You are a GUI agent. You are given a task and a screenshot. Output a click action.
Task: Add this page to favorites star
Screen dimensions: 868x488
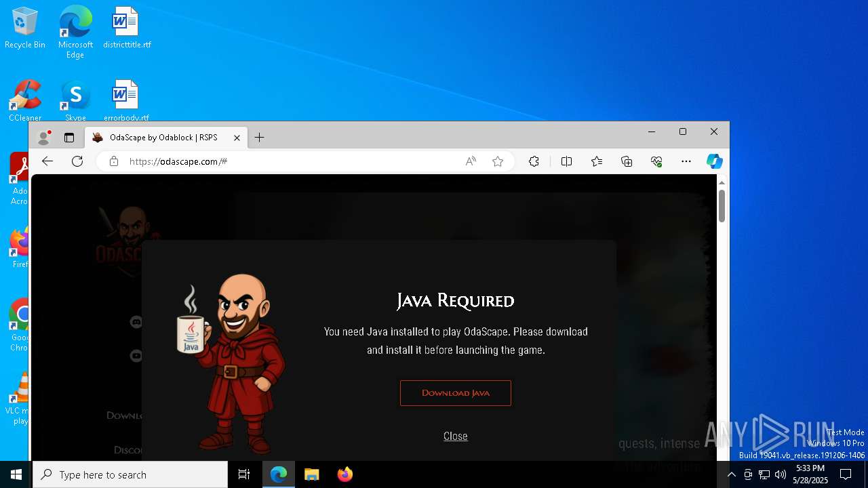coord(498,161)
